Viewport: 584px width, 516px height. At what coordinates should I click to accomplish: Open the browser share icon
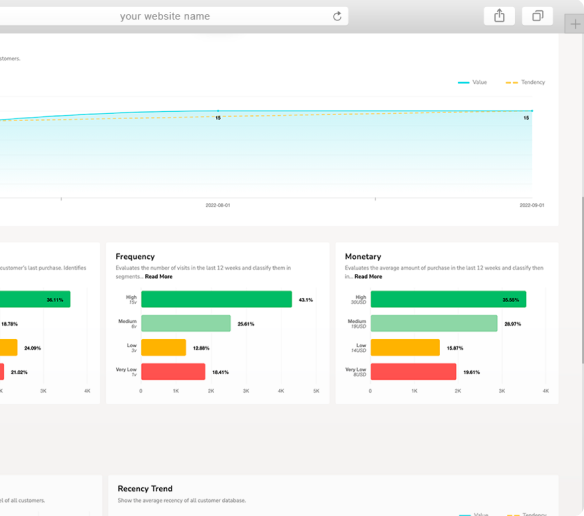tap(499, 16)
